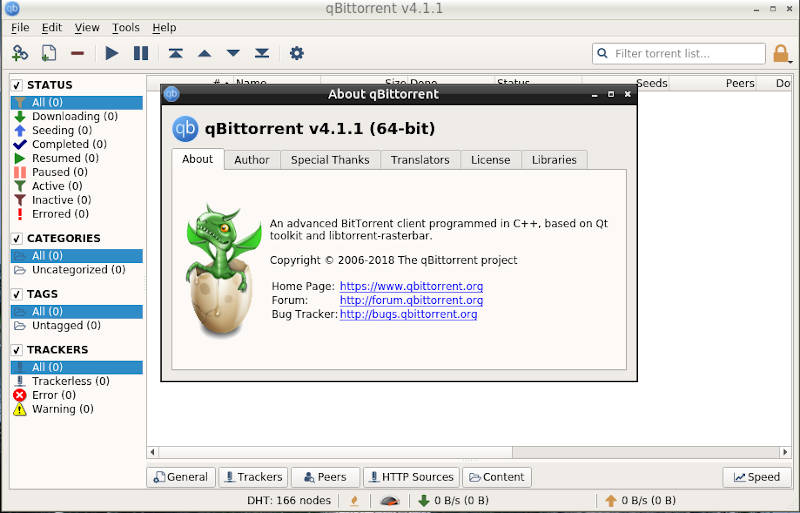
Task: Move torrent to bottom of queue
Action: [262, 53]
